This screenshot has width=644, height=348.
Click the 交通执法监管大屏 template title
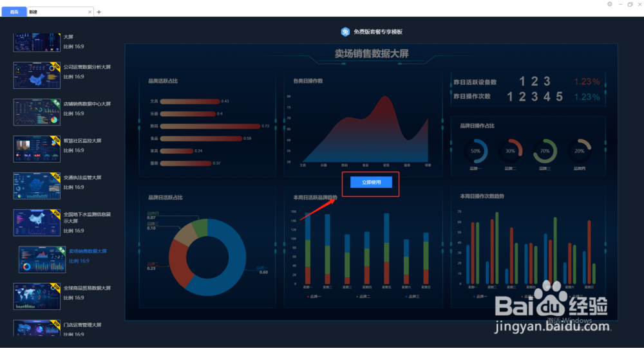(82, 178)
